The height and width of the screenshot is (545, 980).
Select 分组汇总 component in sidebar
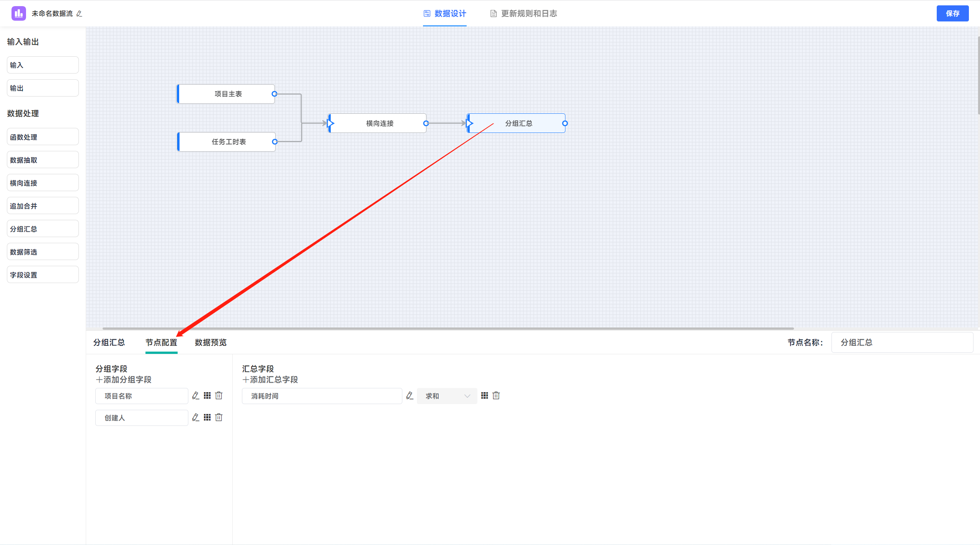click(43, 229)
